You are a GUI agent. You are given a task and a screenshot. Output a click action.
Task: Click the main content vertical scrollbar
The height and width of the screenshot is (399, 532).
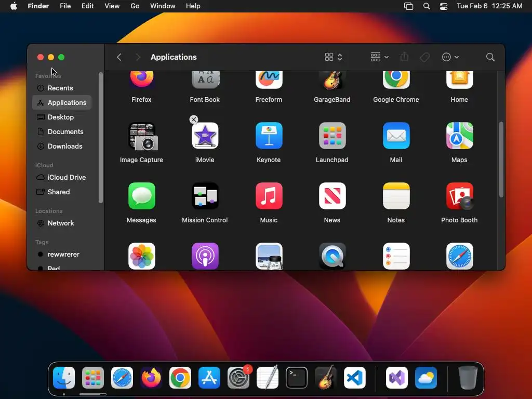pyautogui.click(x=501, y=159)
